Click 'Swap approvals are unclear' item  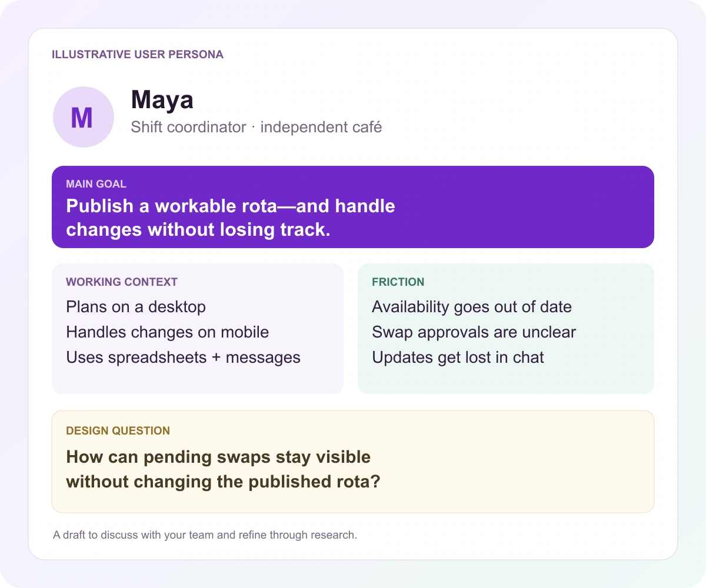(474, 332)
